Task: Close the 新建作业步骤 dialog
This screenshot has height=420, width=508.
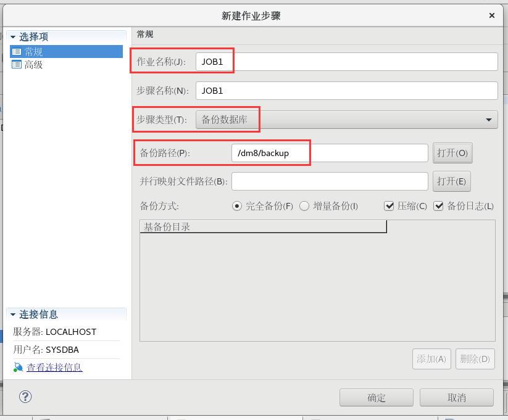Action: coord(492,15)
